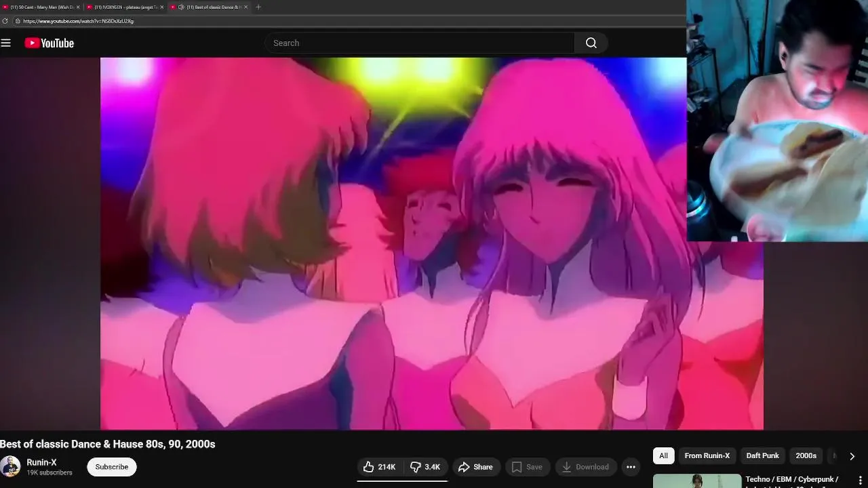Mute the audio-playing tab via speaker icon
The image size is (868, 488).
(x=181, y=7)
